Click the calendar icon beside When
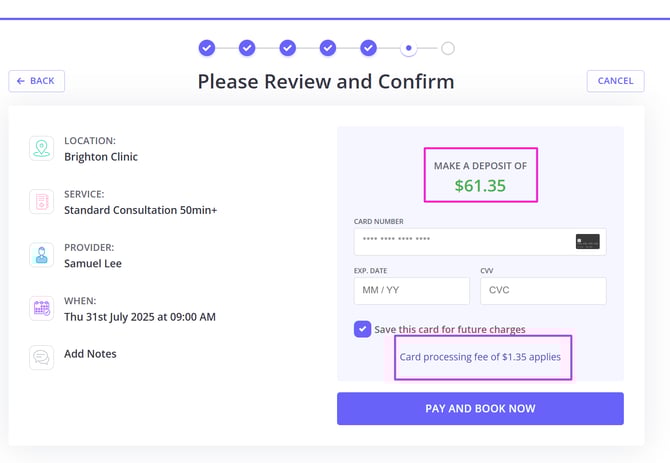The height and width of the screenshot is (463, 670). click(41, 308)
